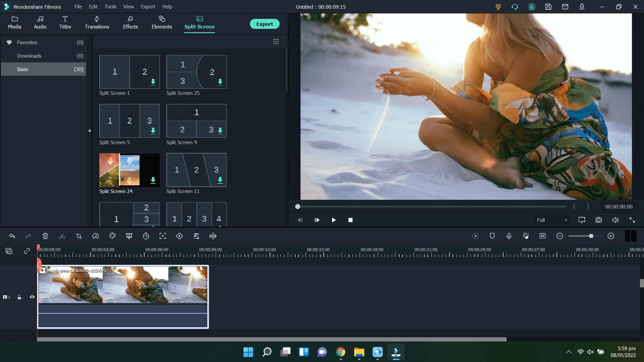Zoom in timeline with plus icon
This screenshot has width=644, height=362.
point(611,236)
